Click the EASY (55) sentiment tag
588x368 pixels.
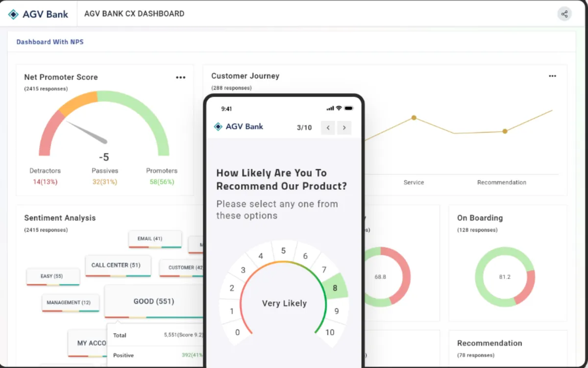52,276
